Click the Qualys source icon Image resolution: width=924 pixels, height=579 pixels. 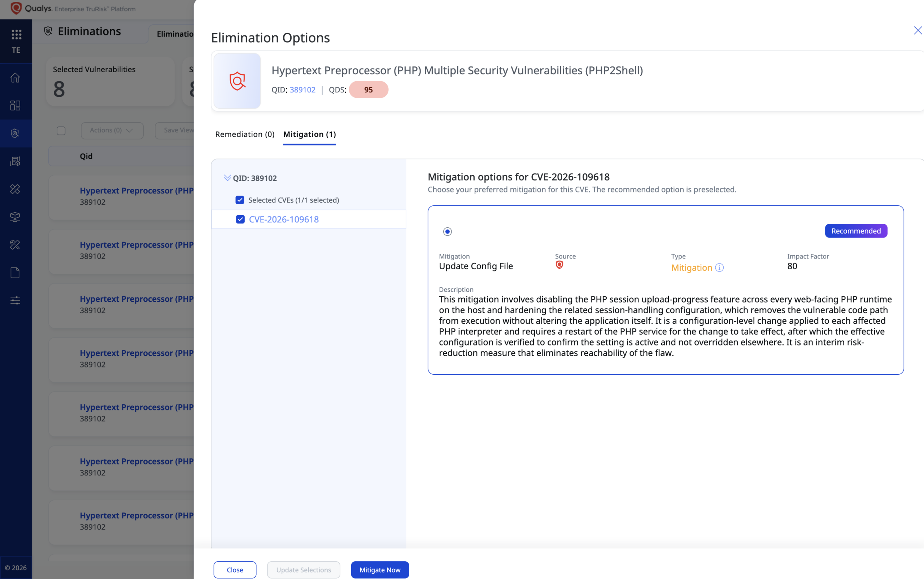pos(559,265)
